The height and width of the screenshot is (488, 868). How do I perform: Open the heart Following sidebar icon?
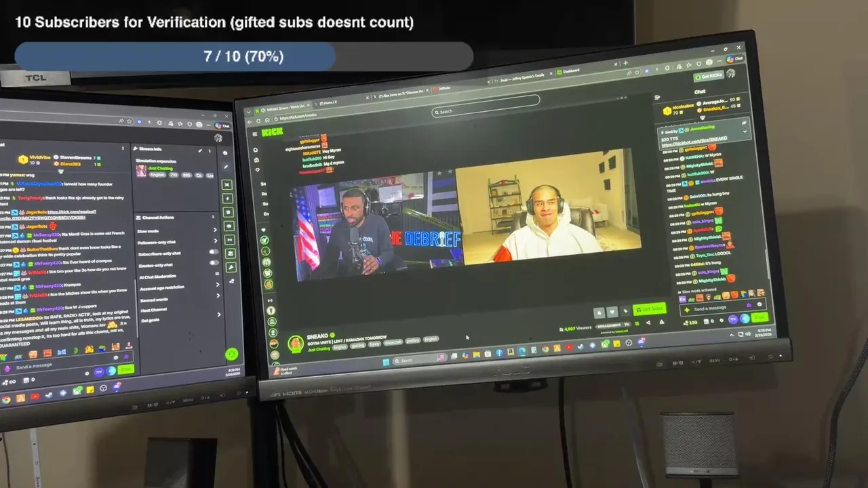258,170
